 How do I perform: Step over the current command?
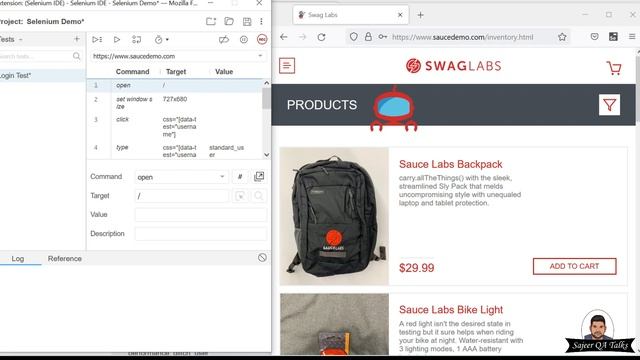(137, 40)
